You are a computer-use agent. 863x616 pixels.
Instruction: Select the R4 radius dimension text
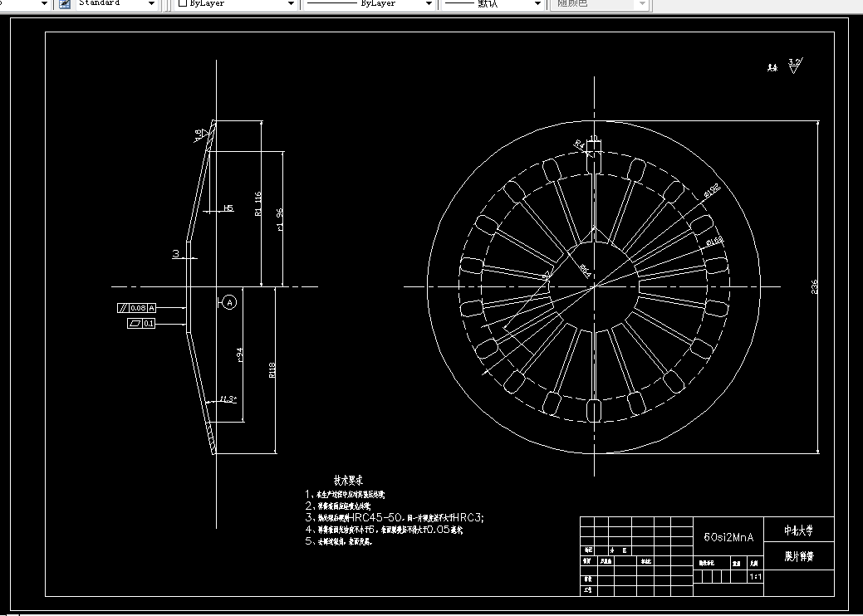[x=579, y=144]
